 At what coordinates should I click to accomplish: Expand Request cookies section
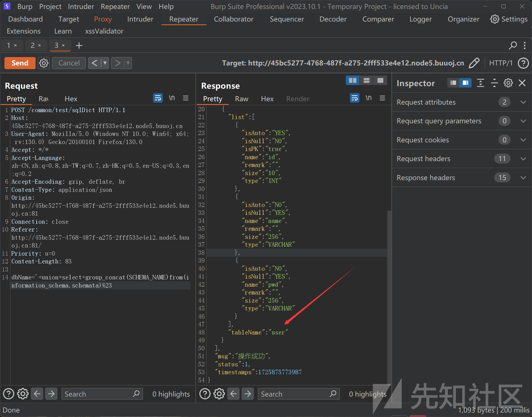pos(462,140)
